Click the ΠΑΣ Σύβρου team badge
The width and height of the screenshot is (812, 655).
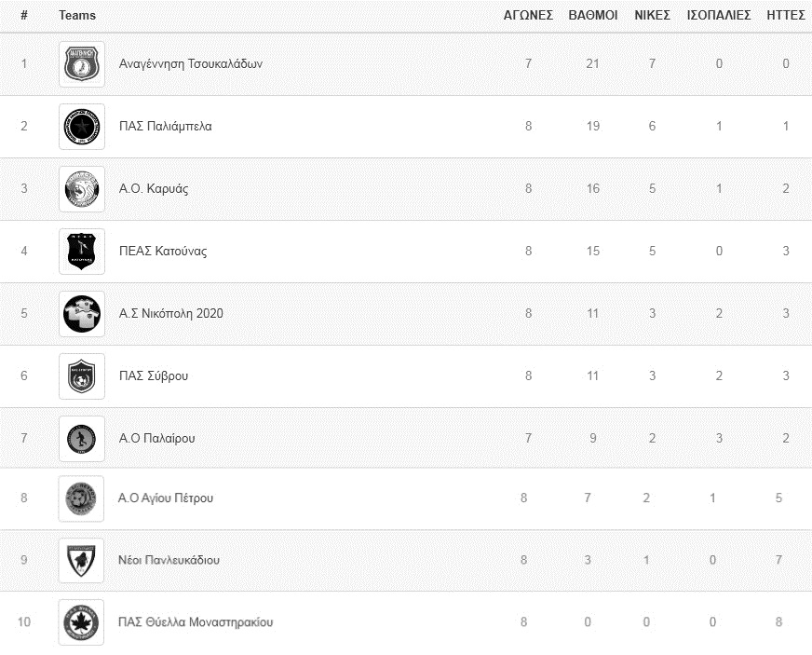click(x=82, y=376)
